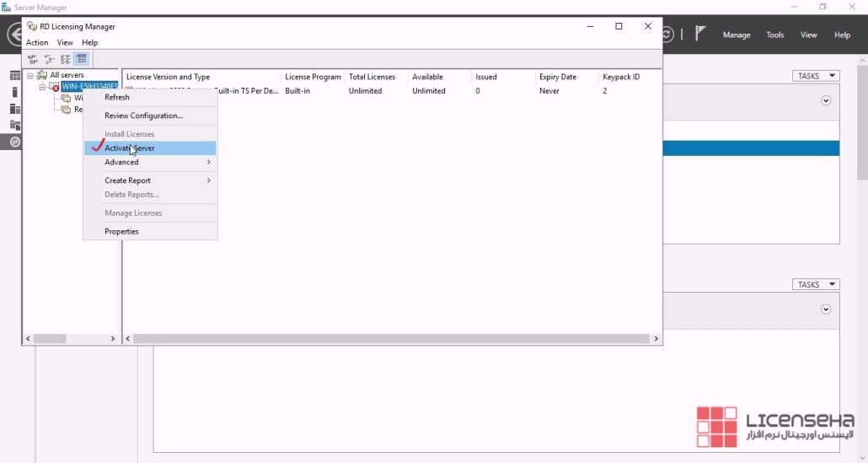Screen dimensions: 868x463
Task: Switch to Large Icons view in toolbar
Action: (33, 59)
